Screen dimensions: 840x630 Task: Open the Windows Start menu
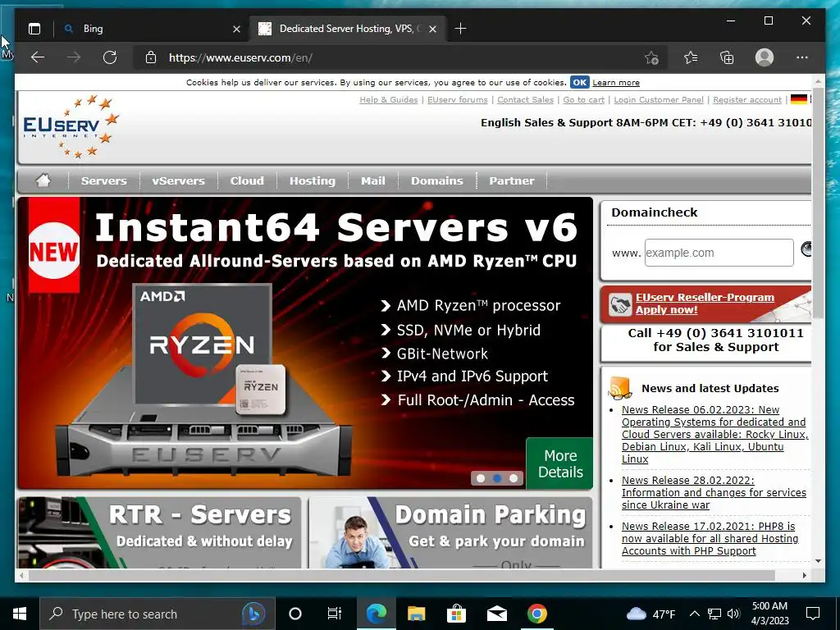coord(20,614)
